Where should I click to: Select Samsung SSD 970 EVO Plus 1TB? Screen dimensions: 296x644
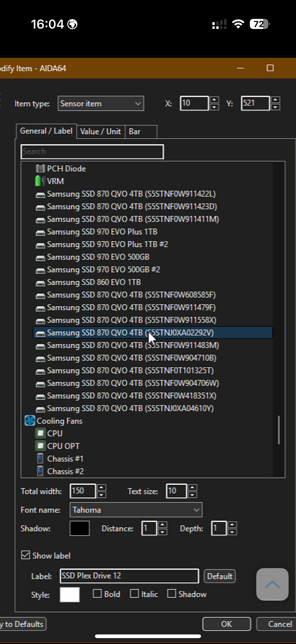coord(102,232)
